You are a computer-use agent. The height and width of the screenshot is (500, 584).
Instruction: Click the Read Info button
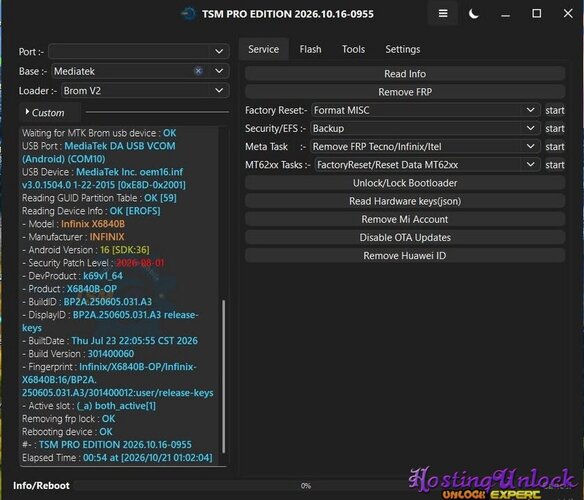405,74
